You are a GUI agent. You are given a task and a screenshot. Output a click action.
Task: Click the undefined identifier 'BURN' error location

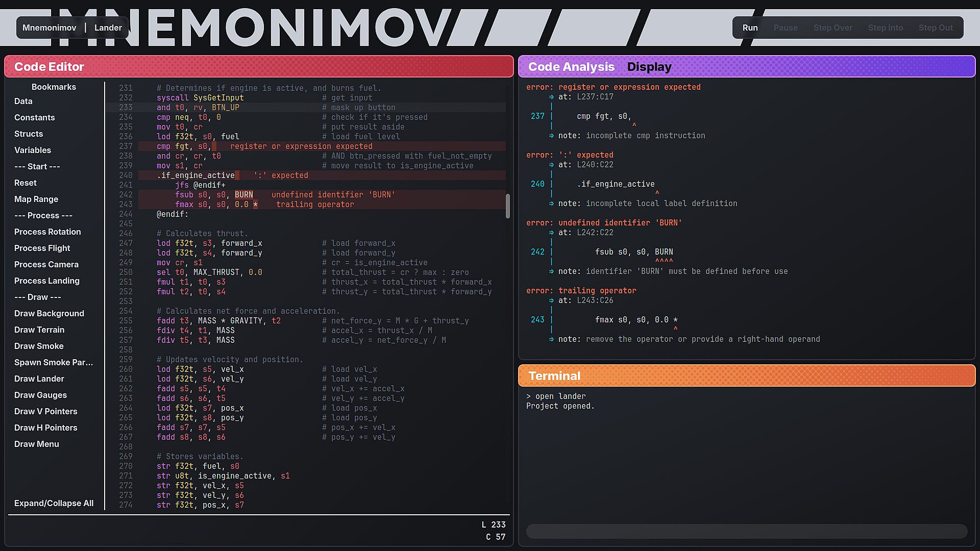[x=595, y=233]
